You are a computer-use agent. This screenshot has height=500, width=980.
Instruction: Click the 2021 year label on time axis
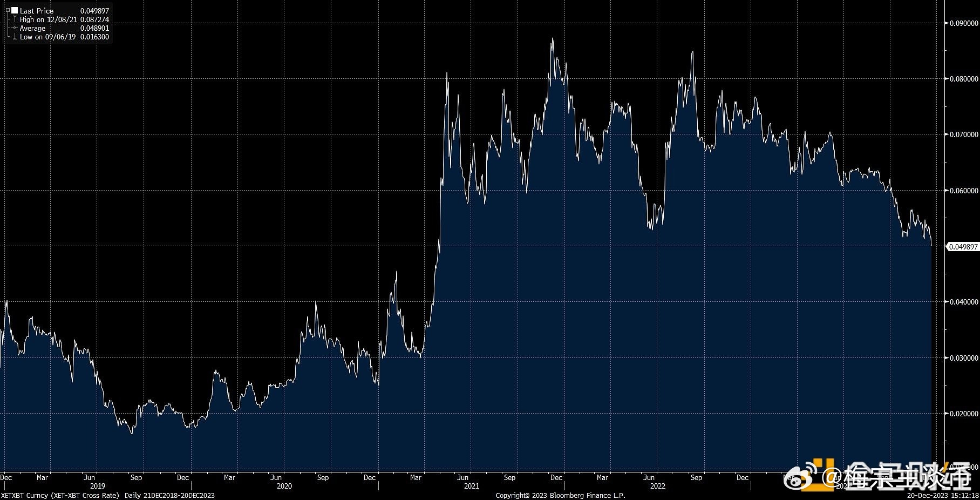471,486
